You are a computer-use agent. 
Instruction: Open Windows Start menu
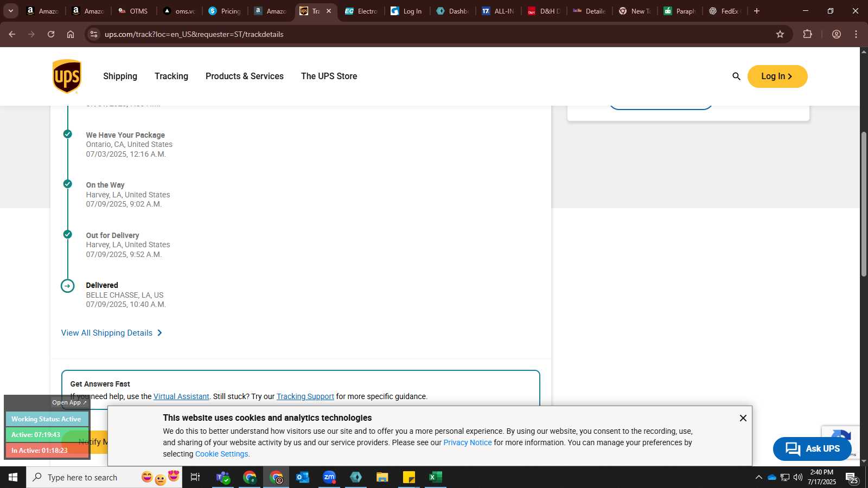[x=13, y=477]
